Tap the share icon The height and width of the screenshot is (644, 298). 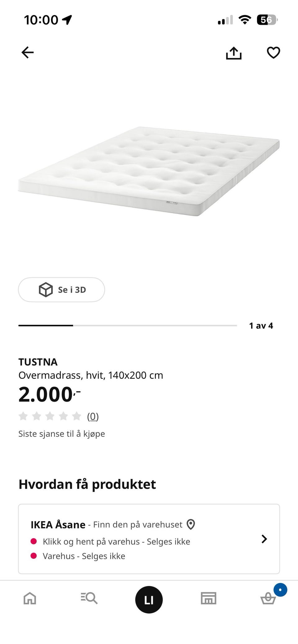pyautogui.click(x=233, y=52)
